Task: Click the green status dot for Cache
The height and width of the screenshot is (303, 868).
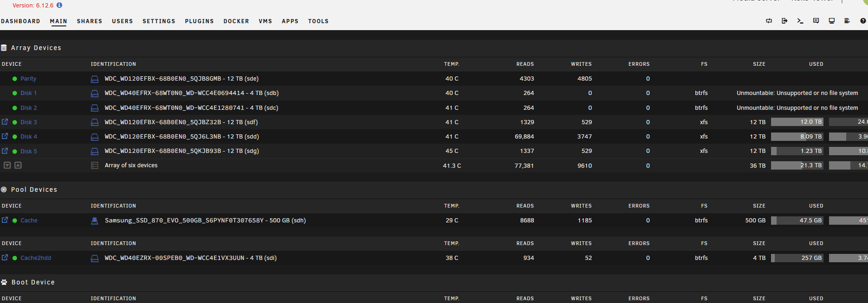Action: coord(15,221)
